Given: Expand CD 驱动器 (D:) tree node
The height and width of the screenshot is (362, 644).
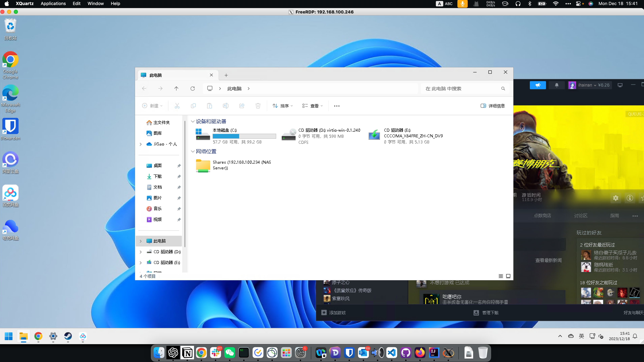Looking at the screenshot, I should click(x=140, y=252).
